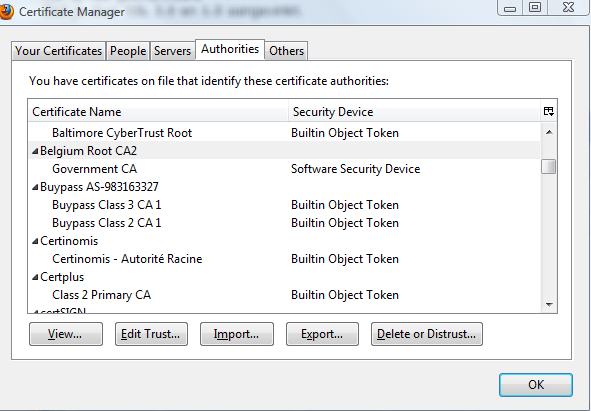Switch to the People tab
This screenshot has width=591, height=411.
pos(128,51)
